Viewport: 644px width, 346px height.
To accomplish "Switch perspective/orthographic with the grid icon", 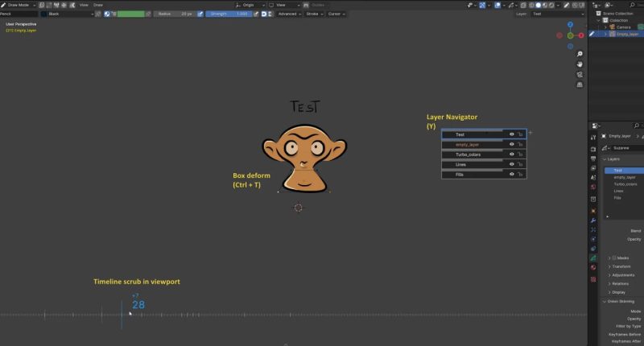I will click(580, 85).
